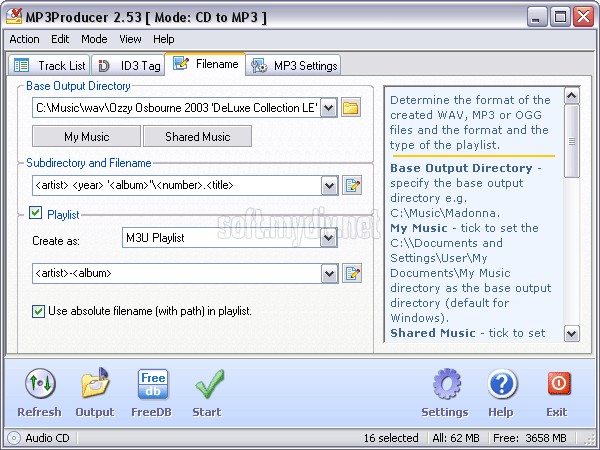600x450 pixels.
Task: Expand the subdirectory filename format dropdown
Action: pyautogui.click(x=329, y=186)
